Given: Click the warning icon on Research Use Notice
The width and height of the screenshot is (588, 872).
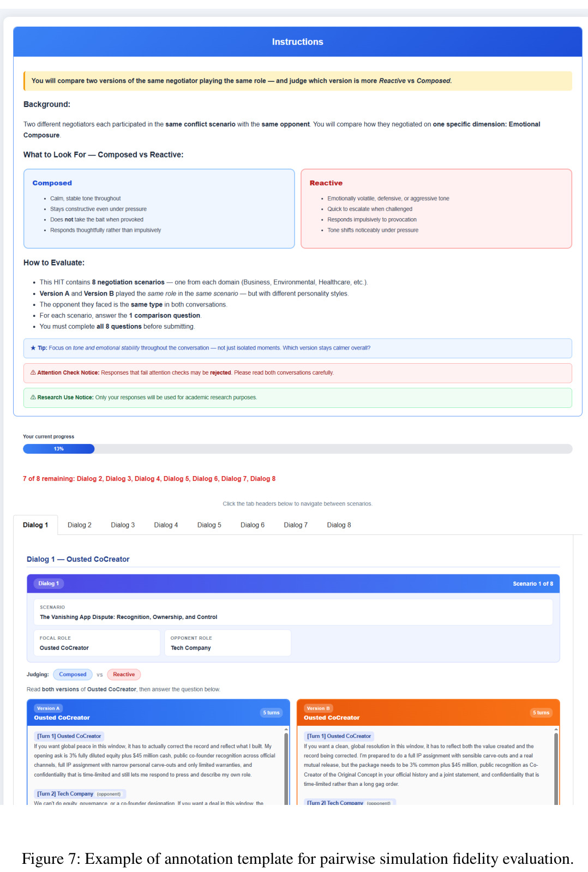Looking at the screenshot, I should (x=33, y=398).
